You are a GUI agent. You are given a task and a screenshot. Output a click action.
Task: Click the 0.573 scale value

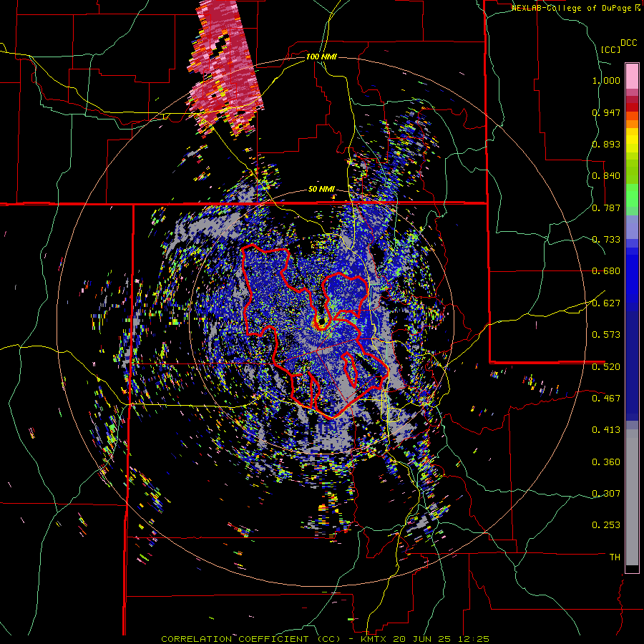pyautogui.click(x=606, y=335)
